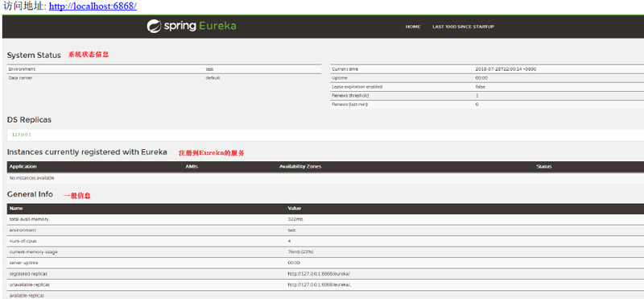Click the DS Replicas heading

pos(29,120)
